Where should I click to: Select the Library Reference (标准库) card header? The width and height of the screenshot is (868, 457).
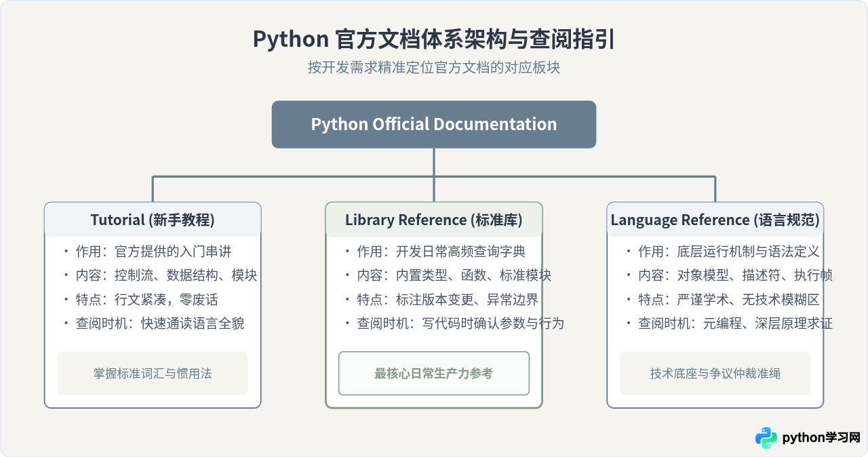click(434, 220)
